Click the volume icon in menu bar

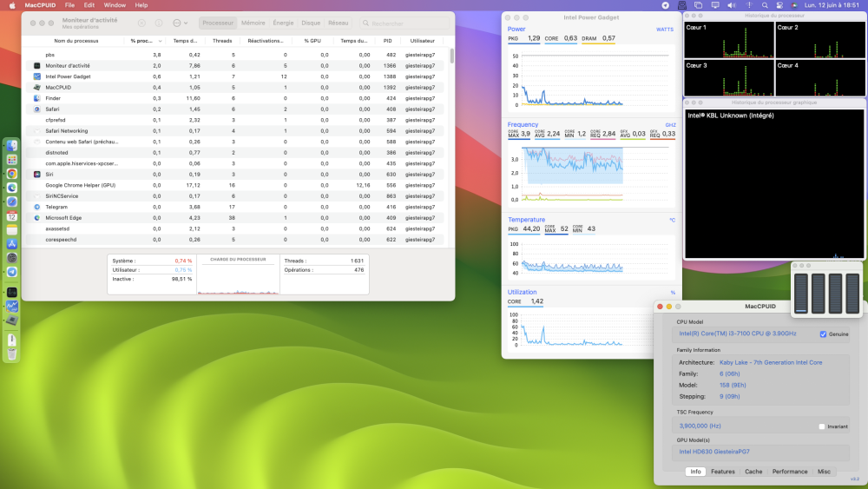731,5
